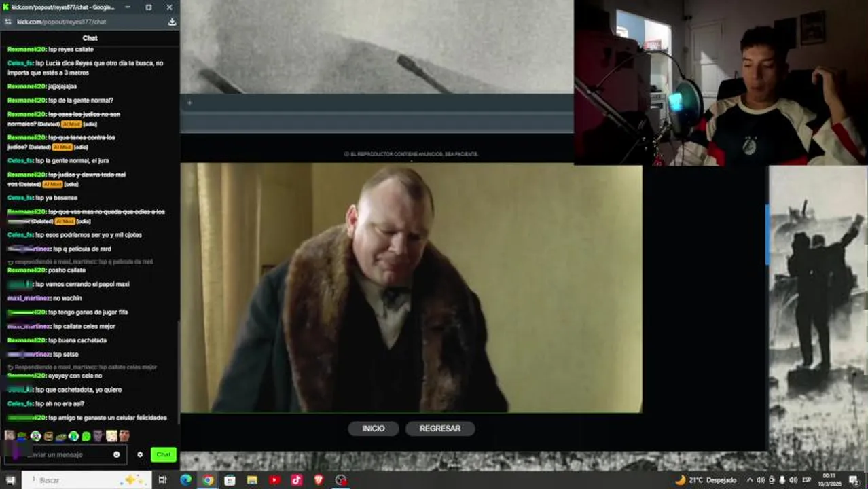Open username Celes_fs on 'ya besense' message
Viewport: 868px width, 489px height.
(x=20, y=198)
